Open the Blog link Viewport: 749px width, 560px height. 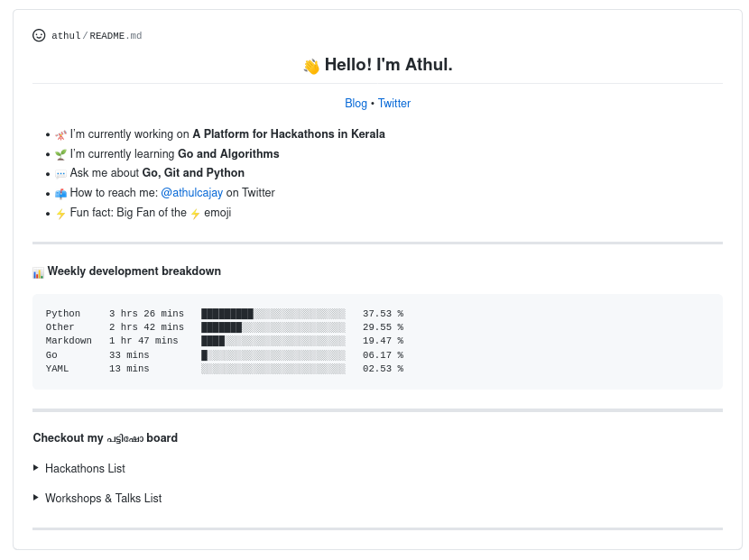356,103
